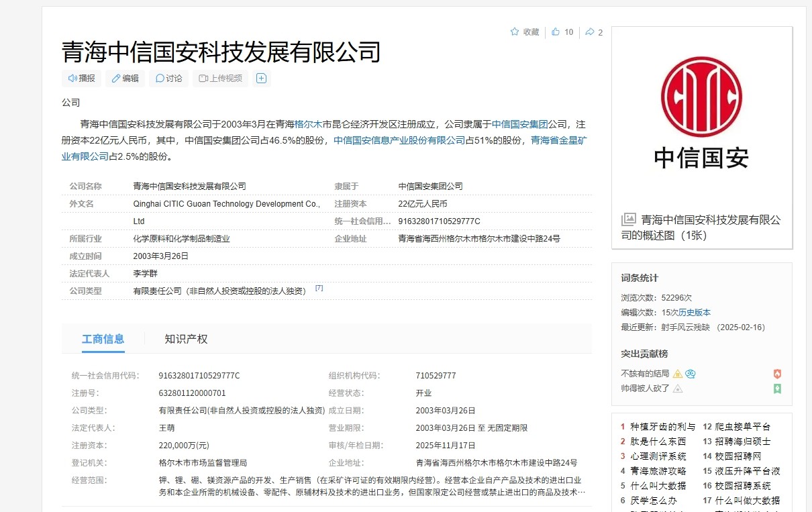This screenshot has height=512, width=812.
Task: Click 化学原料和化学制品制造业 industry value
Action: [181, 239]
